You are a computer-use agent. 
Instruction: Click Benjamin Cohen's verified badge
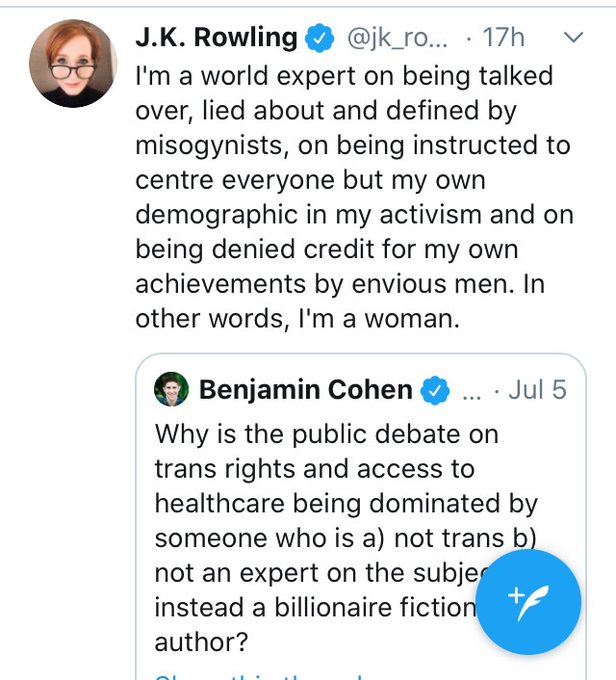pyautogui.click(x=438, y=391)
